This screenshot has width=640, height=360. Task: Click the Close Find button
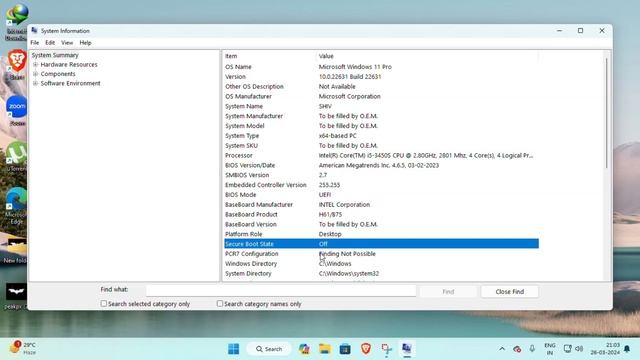509,291
